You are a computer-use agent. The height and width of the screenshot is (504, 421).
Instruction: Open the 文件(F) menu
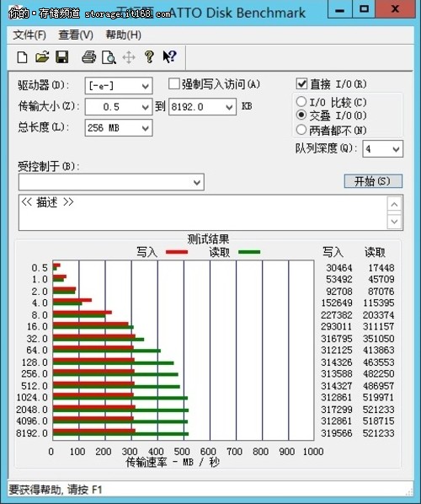point(29,35)
